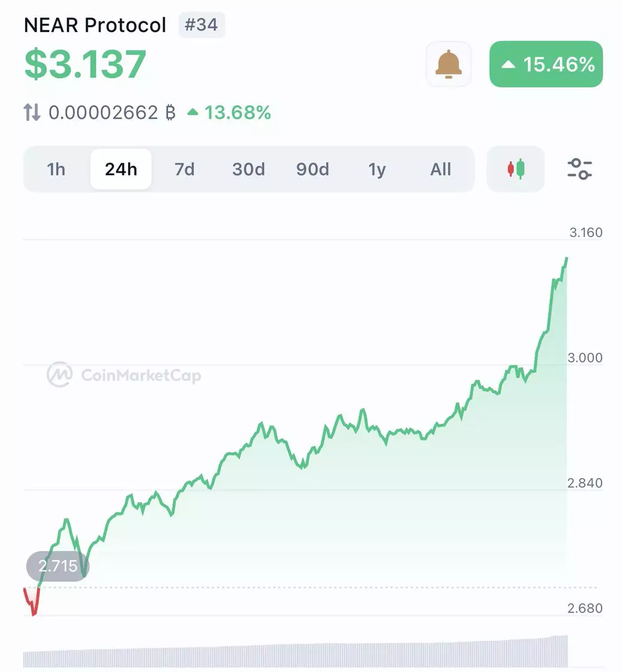
Task: Tap the 2.715 price marker label
Action: 58,566
